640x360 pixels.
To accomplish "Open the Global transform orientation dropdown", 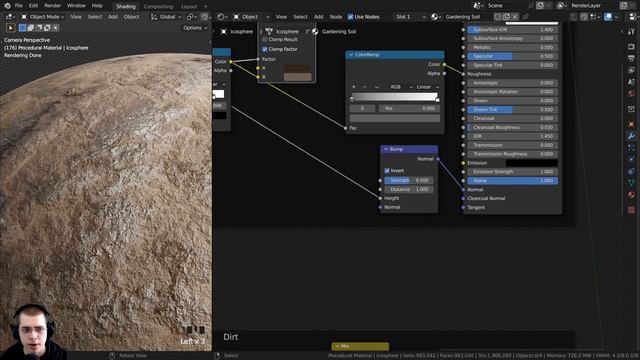I will (x=166, y=17).
